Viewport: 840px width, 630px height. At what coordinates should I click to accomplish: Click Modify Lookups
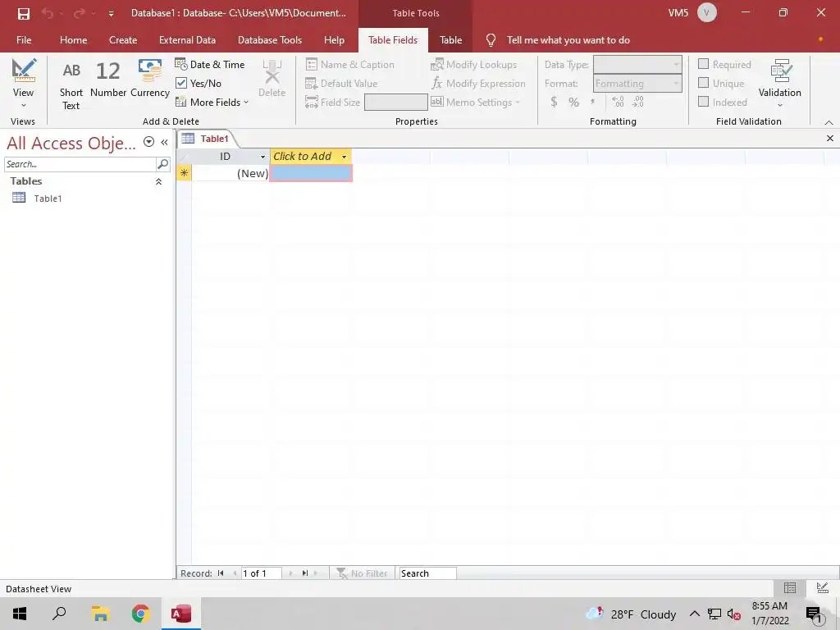pos(473,64)
